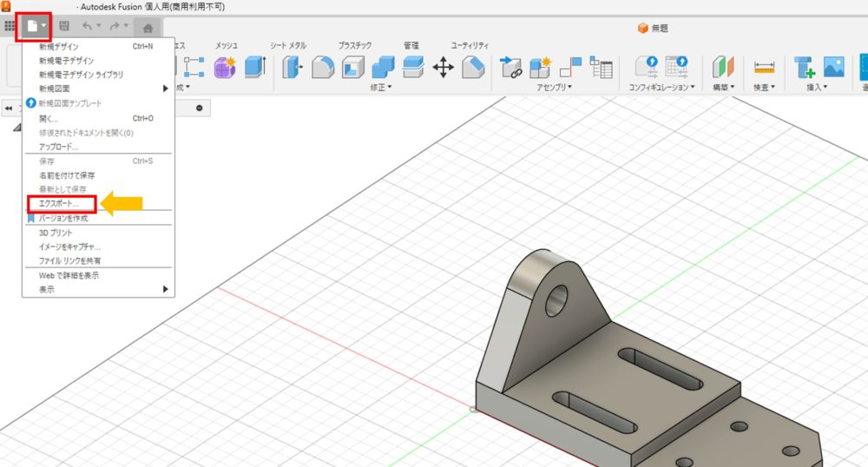The height and width of the screenshot is (467, 868).
Task: Select the Offset Face tool
Action: [x=413, y=68]
